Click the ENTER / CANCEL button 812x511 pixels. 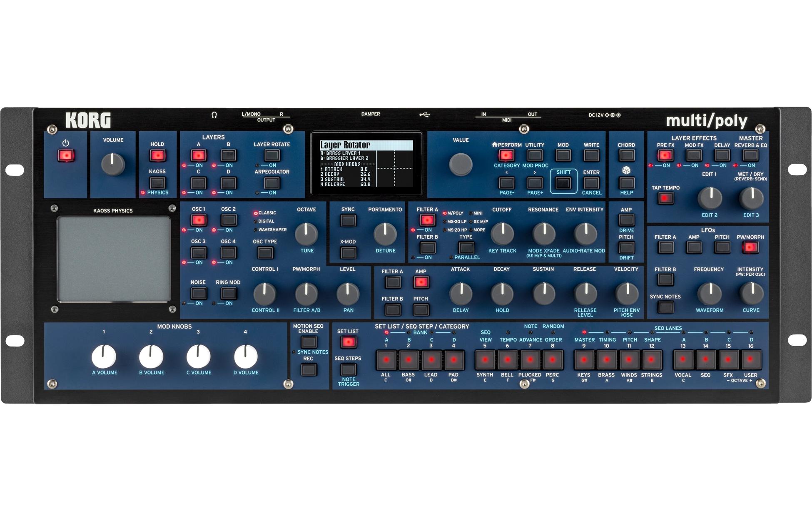(x=591, y=183)
